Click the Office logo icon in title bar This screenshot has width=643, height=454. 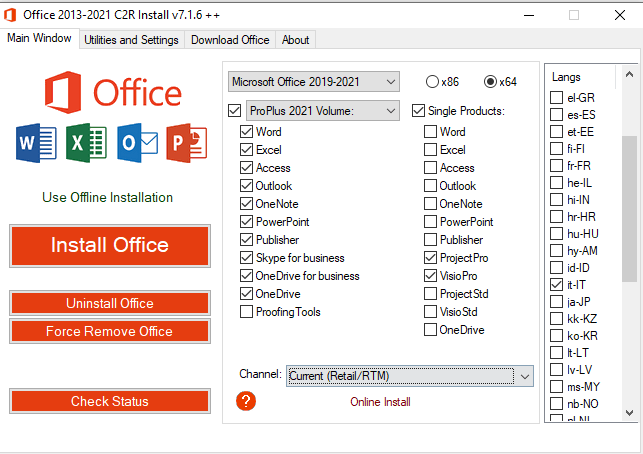click(10, 15)
